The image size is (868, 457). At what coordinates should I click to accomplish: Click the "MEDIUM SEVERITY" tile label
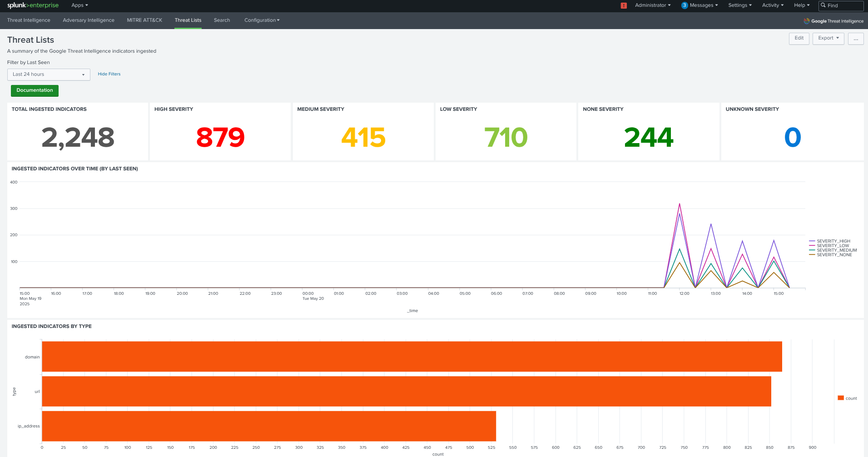click(321, 109)
